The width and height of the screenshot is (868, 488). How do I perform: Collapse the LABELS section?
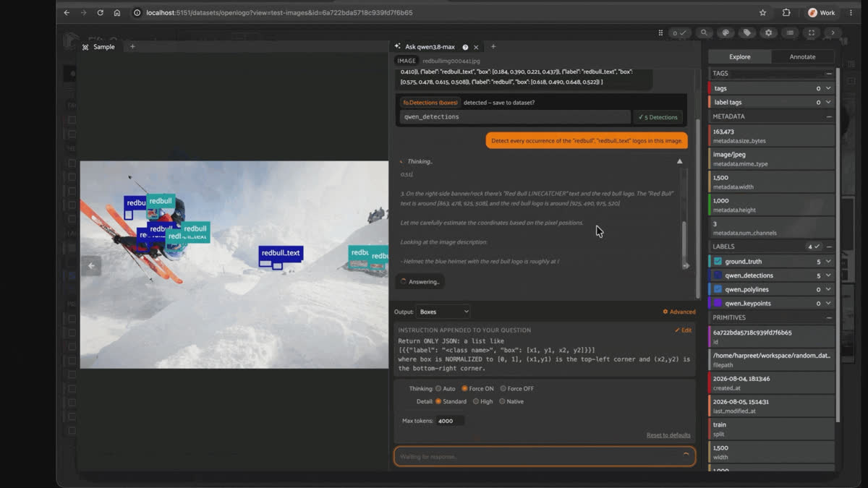click(829, 247)
